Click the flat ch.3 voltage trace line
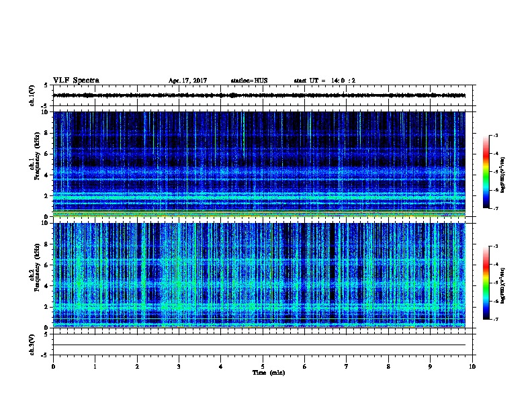 [259, 345]
